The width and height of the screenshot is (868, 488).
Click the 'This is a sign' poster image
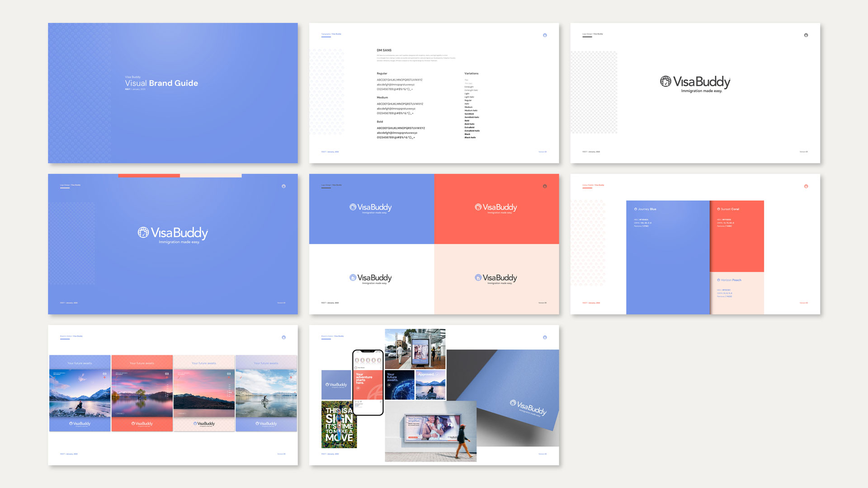point(339,425)
